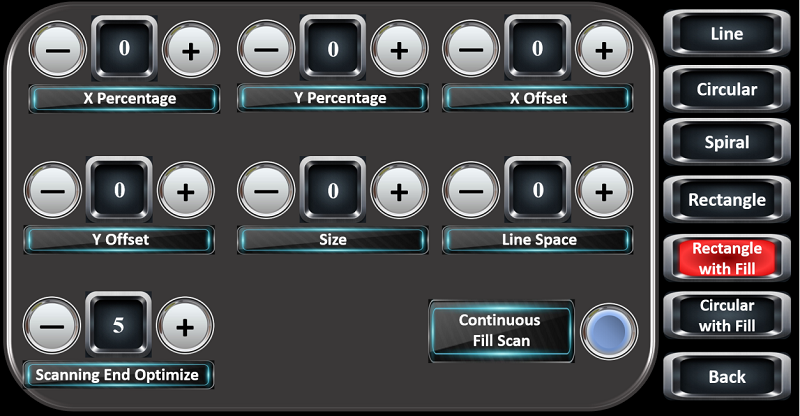Go Back to the previous screen

tap(727, 377)
